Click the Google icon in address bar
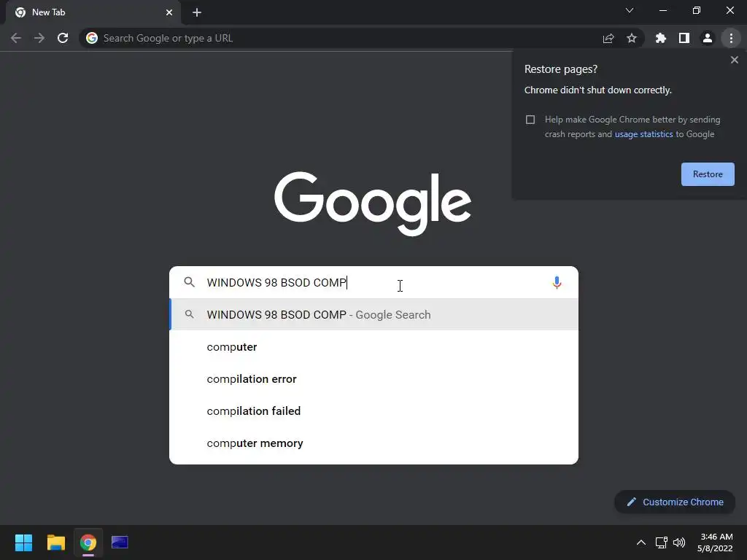This screenshot has width=747, height=560. (x=92, y=38)
